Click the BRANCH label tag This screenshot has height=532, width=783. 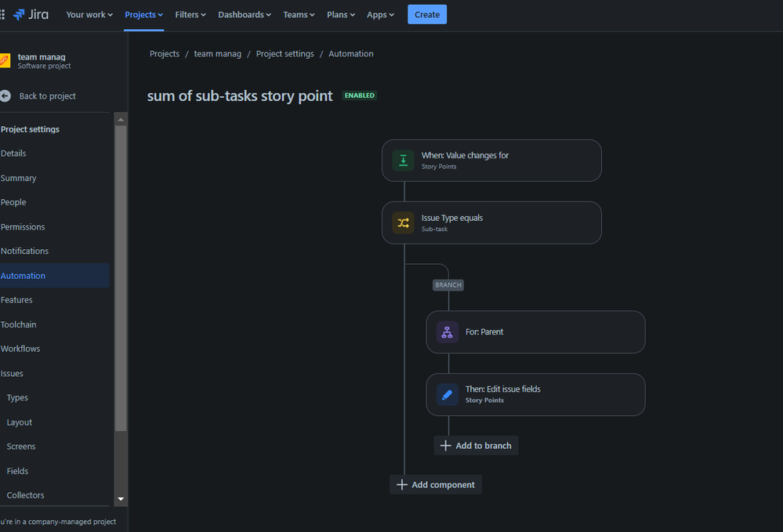coord(448,285)
